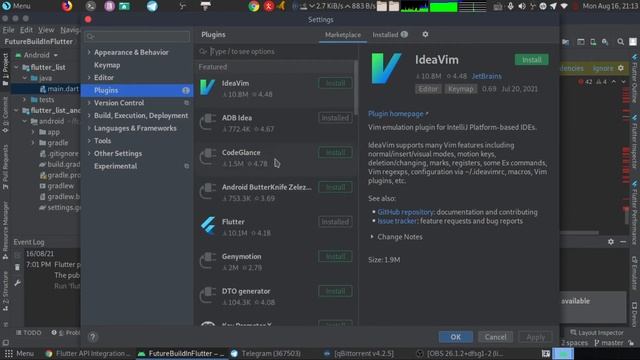Click the Wi-Fi icon in system tray

point(564,6)
